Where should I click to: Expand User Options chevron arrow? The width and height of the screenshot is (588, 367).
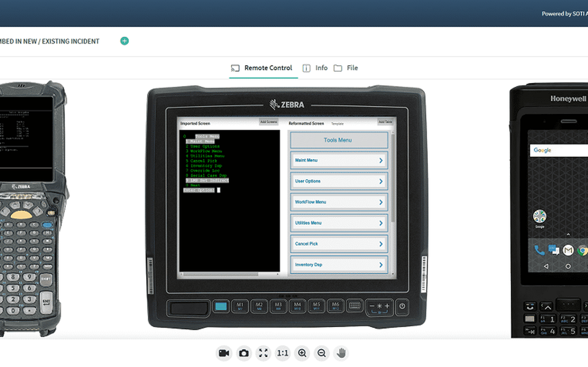coord(381,181)
